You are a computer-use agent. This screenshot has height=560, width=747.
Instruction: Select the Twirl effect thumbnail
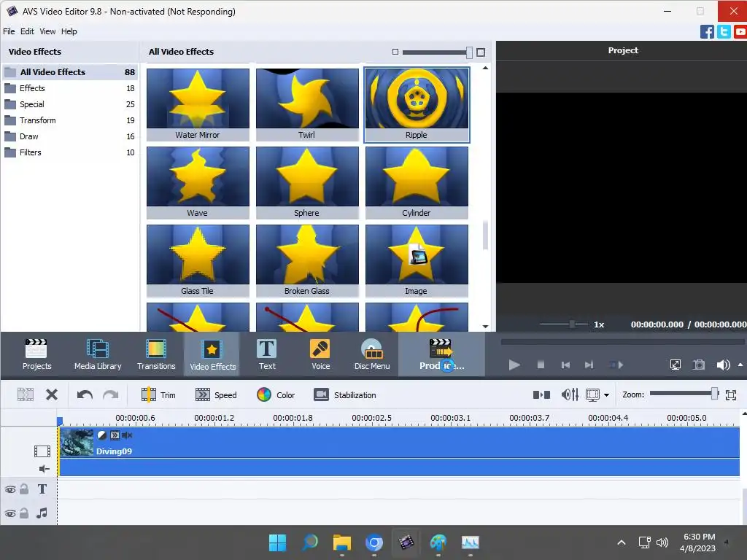307,104
